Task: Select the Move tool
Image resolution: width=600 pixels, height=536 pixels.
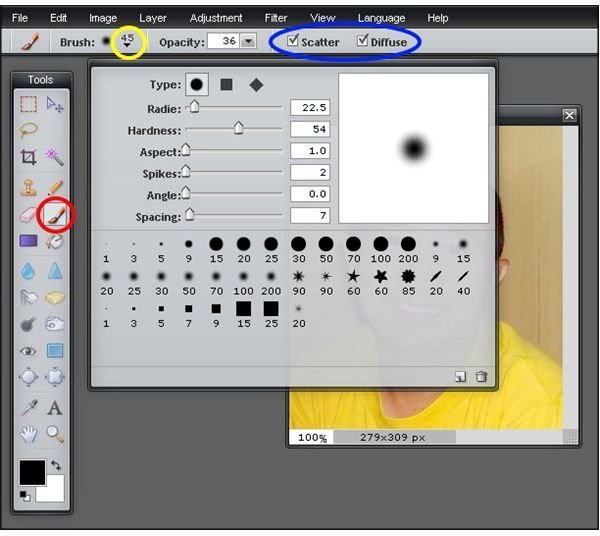Action: tap(55, 104)
